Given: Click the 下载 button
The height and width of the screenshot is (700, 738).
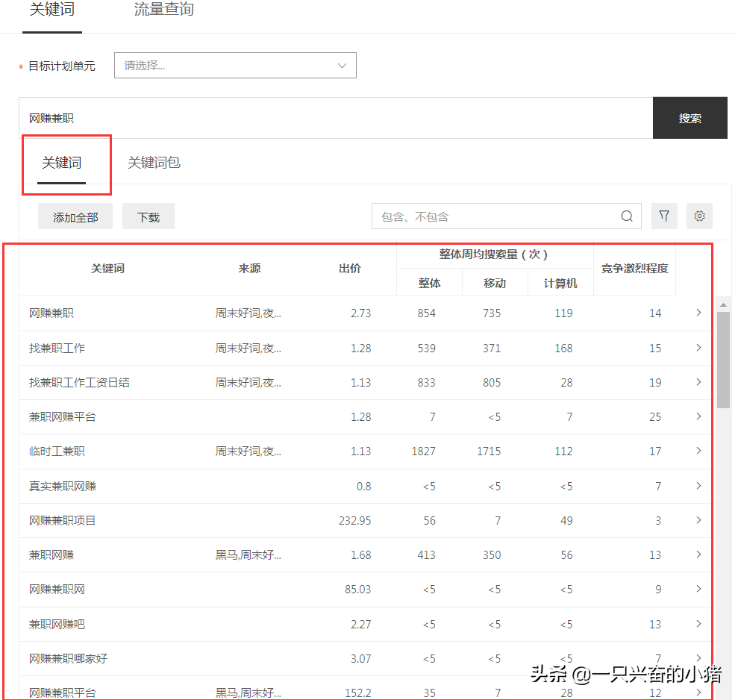Looking at the screenshot, I should 148,216.
